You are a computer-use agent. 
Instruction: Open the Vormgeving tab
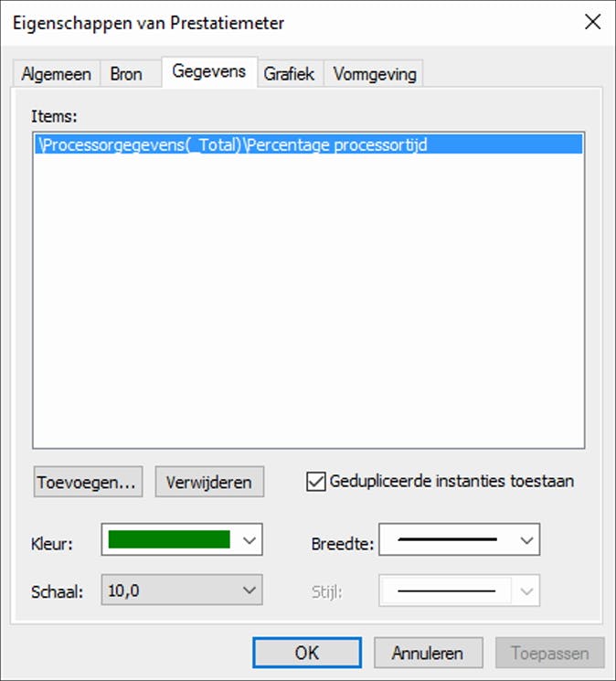(374, 74)
